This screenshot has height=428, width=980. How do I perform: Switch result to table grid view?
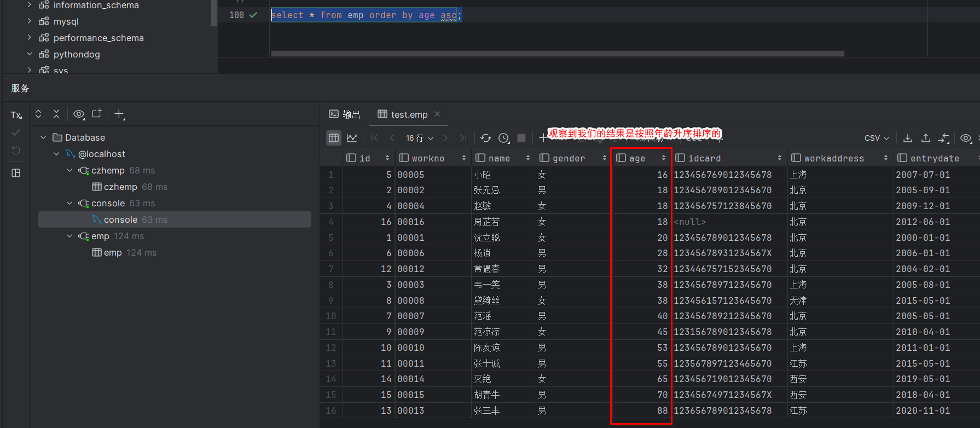(x=334, y=138)
